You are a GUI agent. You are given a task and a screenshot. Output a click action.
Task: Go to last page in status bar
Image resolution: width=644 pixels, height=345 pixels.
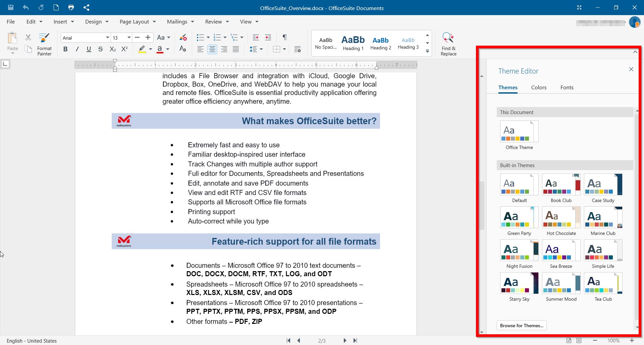click(x=355, y=340)
